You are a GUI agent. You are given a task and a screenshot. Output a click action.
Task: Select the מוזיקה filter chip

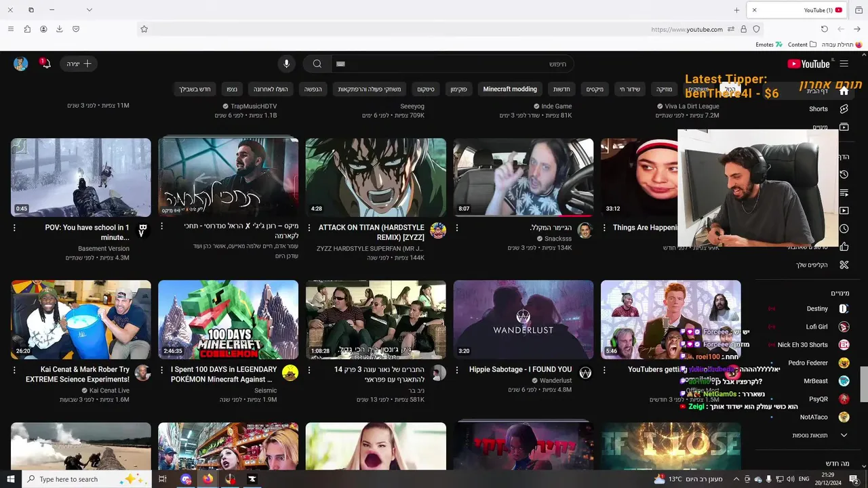(664, 89)
